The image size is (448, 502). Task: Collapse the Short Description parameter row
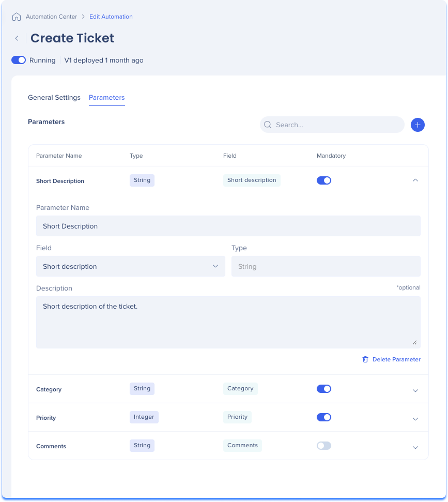(x=415, y=180)
